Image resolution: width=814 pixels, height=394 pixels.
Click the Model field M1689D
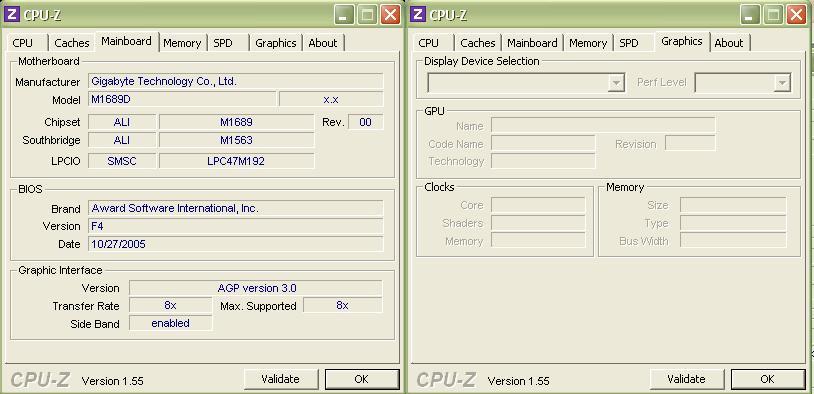point(182,99)
